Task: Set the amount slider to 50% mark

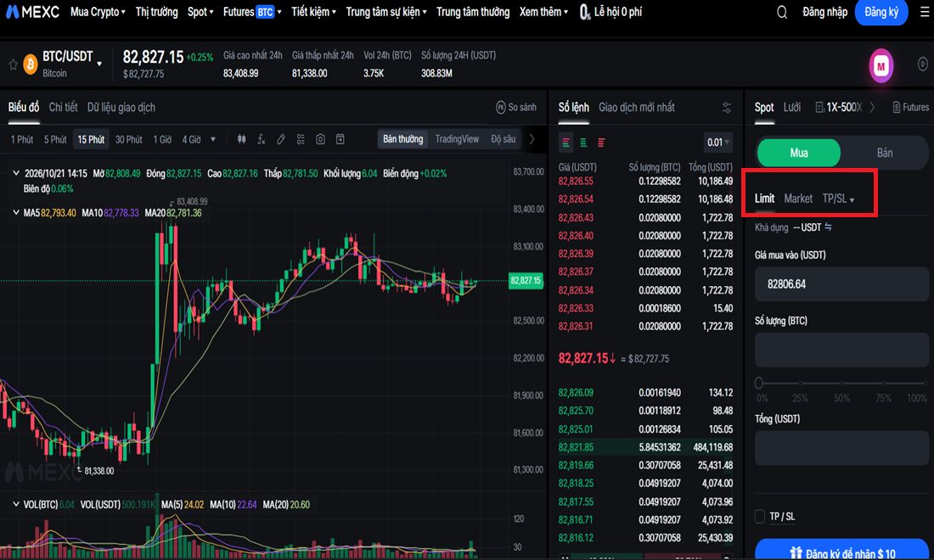Action: (x=841, y=384)
